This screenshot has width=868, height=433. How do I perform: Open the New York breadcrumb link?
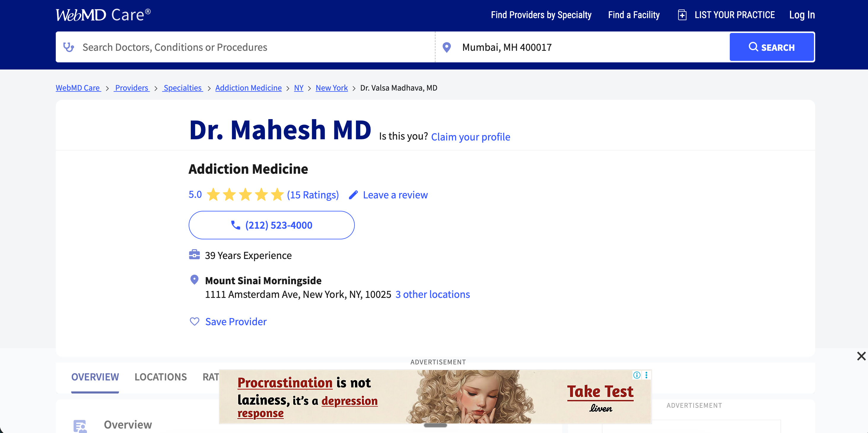(332, 88)
